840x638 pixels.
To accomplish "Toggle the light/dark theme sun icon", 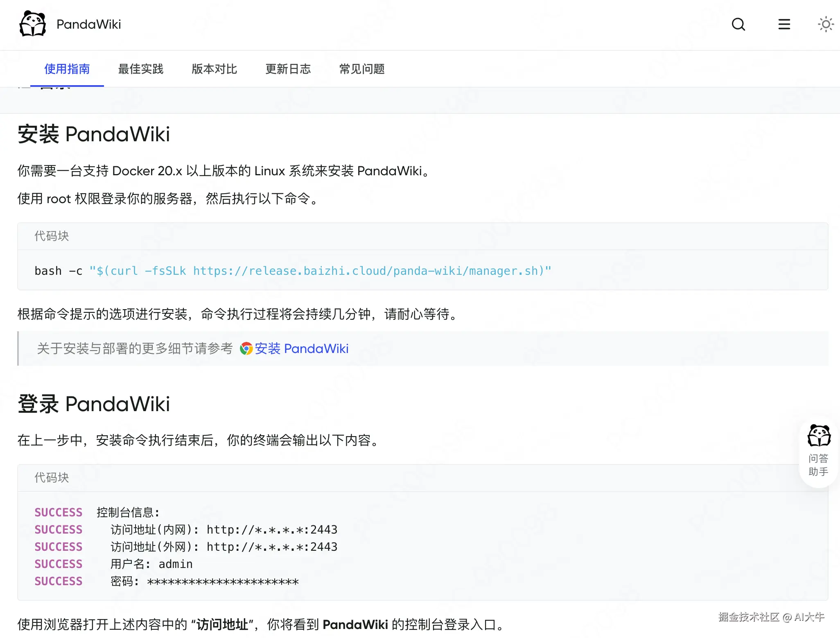I will coord(825,24).
